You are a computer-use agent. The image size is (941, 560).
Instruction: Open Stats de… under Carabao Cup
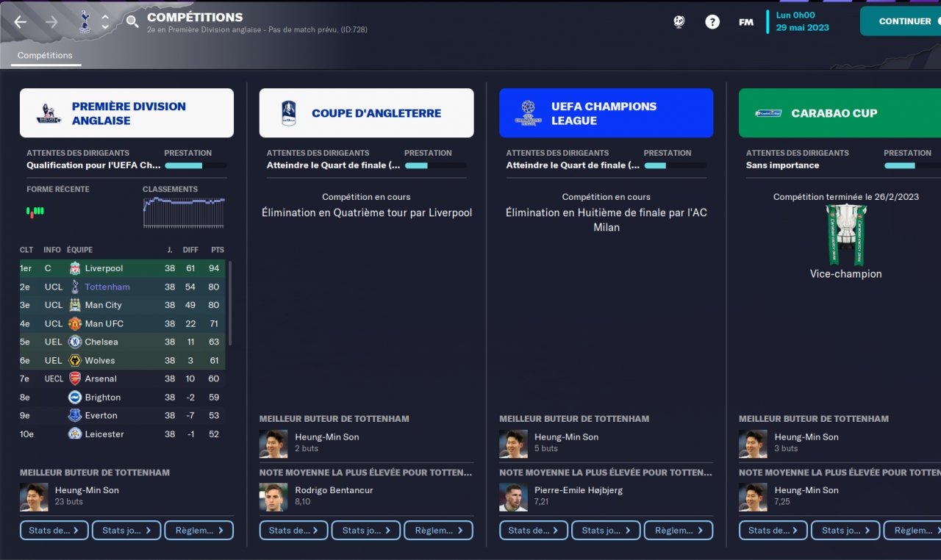pos(773,530)
